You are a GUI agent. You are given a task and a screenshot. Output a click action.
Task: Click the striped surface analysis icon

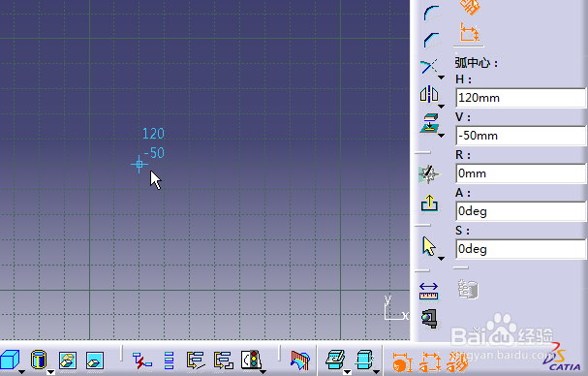coord(300,360)
